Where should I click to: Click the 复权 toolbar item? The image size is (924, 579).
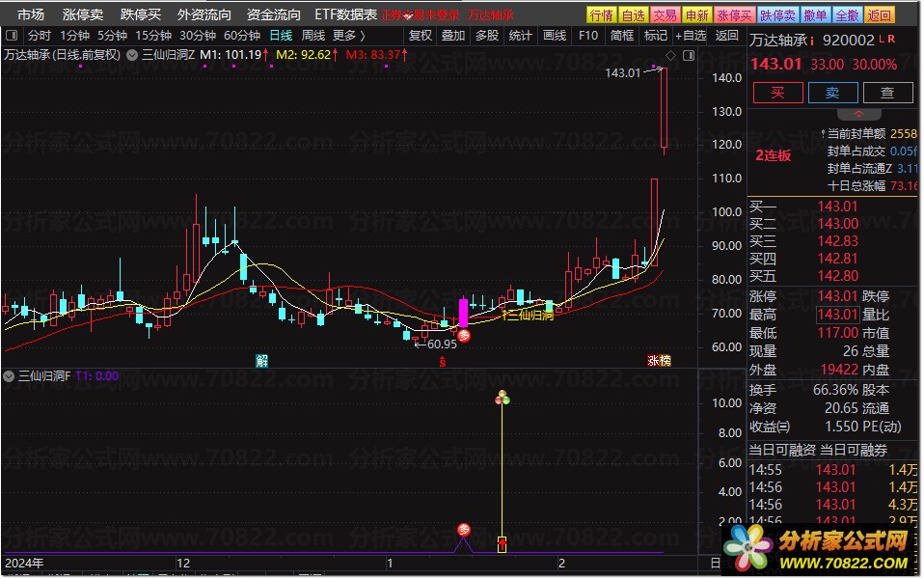421,36
